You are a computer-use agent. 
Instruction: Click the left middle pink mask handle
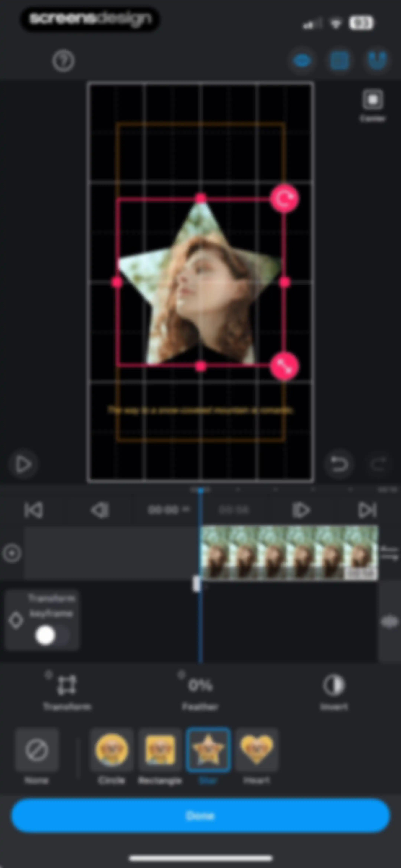[117, 282]
